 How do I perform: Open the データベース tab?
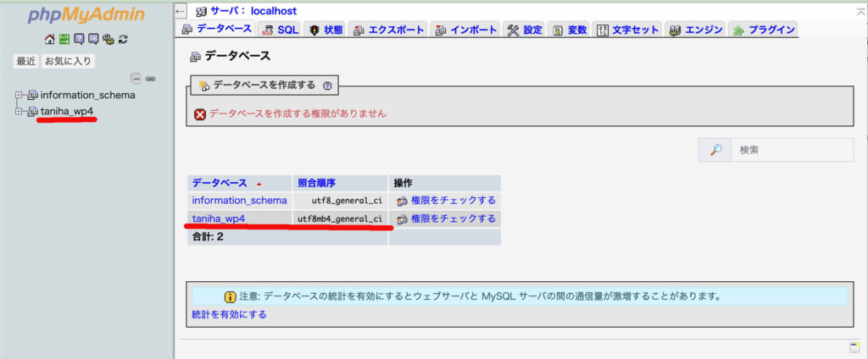(218, 30)
